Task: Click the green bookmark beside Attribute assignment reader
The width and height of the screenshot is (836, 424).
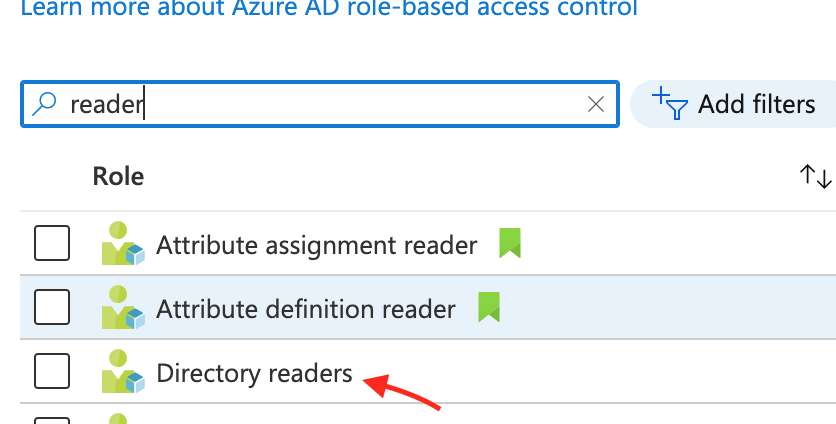Action: pos(510,243)
